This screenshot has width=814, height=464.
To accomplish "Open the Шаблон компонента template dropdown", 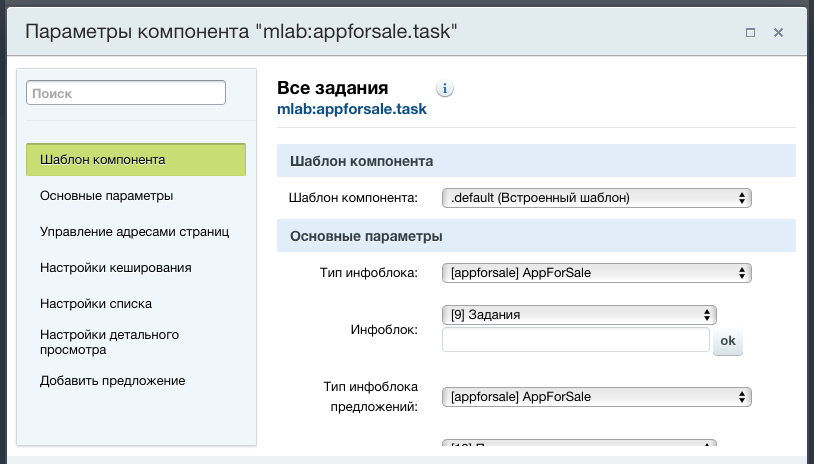I will [x=596, y=198].
